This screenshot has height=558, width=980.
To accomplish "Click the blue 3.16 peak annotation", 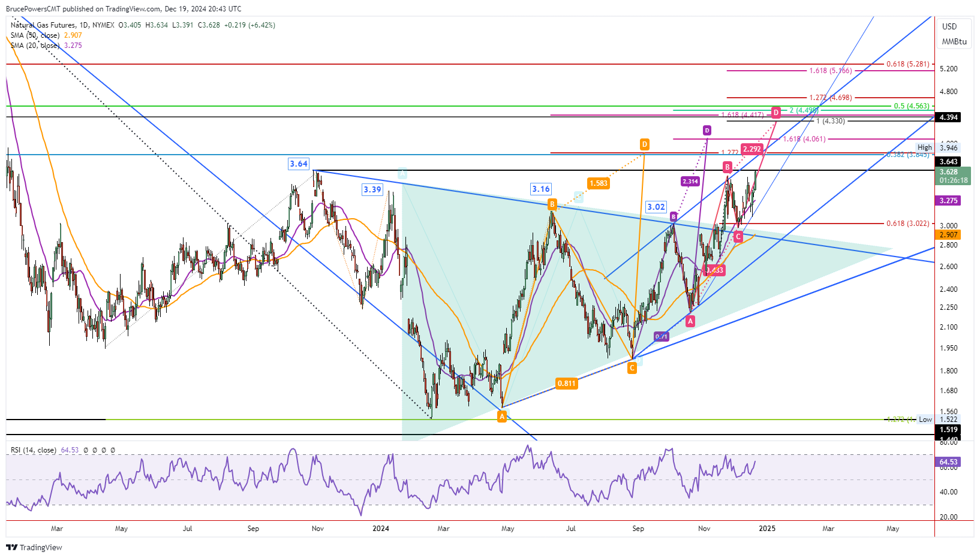I will point(541,189).
